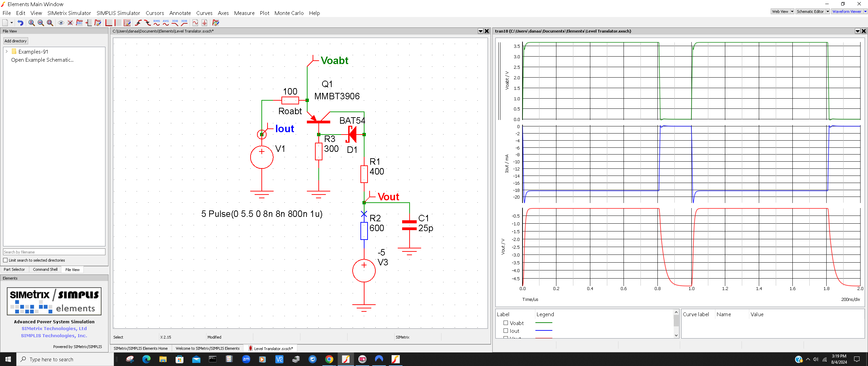This screenshot has height=366, width=868.
Task: Click the zoom-to-box magnifier icon
Action: pos(50,23)
